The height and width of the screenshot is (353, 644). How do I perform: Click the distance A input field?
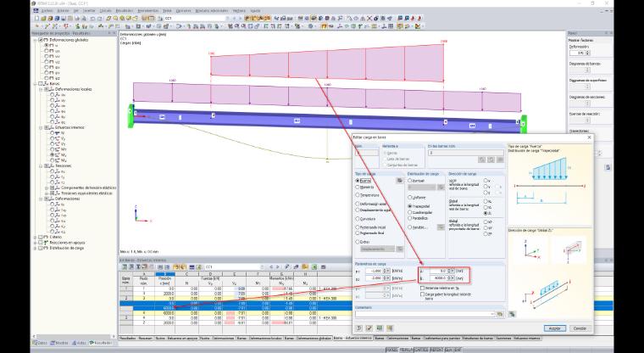[436, 272]
